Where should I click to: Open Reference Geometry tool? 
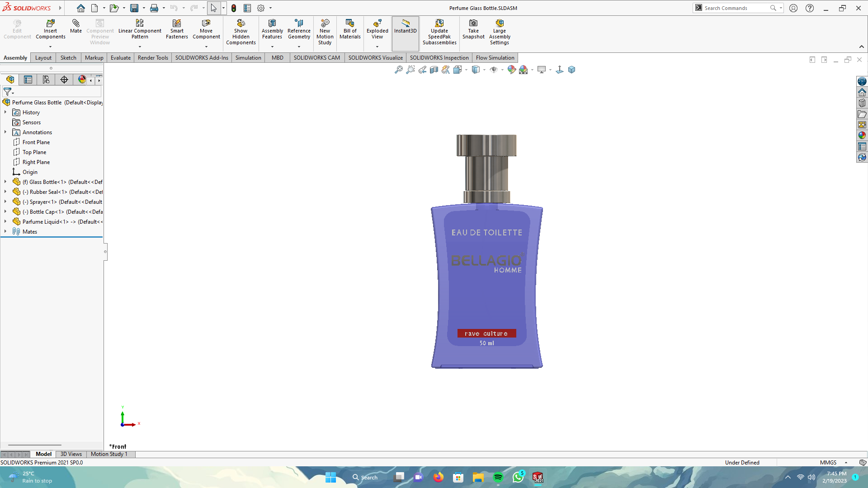tap(299, 29)
